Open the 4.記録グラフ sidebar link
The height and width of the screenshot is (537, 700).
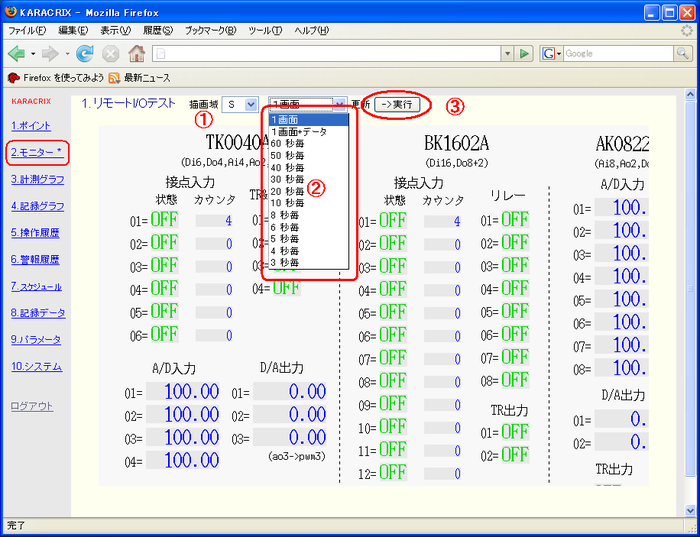[x=38, y=206]
